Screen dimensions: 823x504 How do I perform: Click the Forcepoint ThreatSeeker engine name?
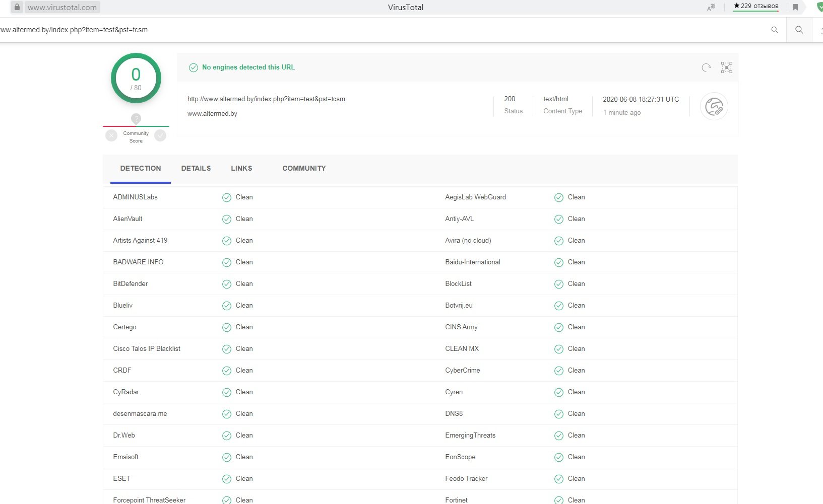click(149, 500)
